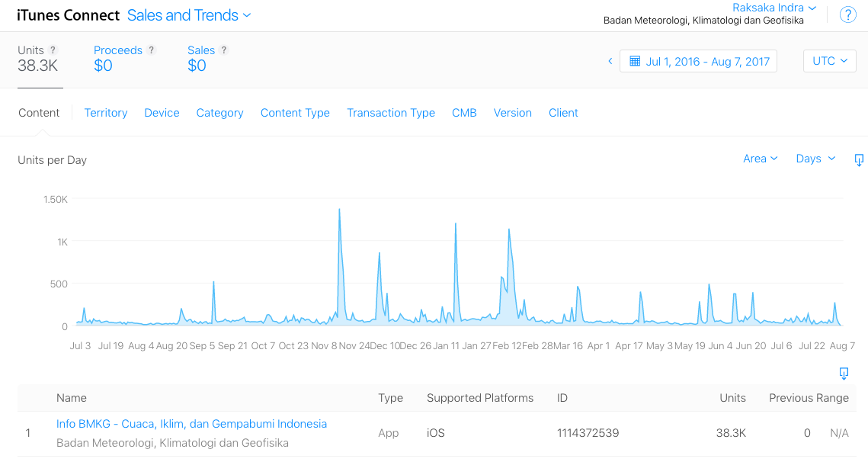Click the Aug 7 x-axis label
868x462 pixels.
tap(842, 345)
